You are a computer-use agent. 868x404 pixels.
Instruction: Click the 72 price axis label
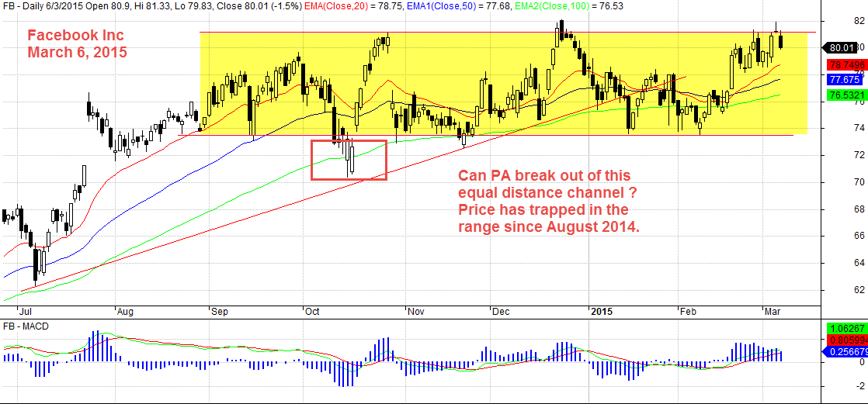[x=859, y=155]
